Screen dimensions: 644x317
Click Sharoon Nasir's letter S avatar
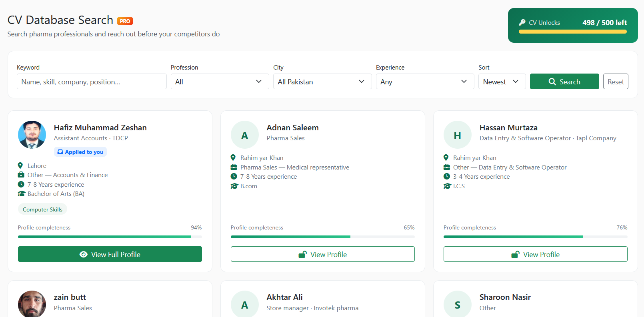coord(458,304)
